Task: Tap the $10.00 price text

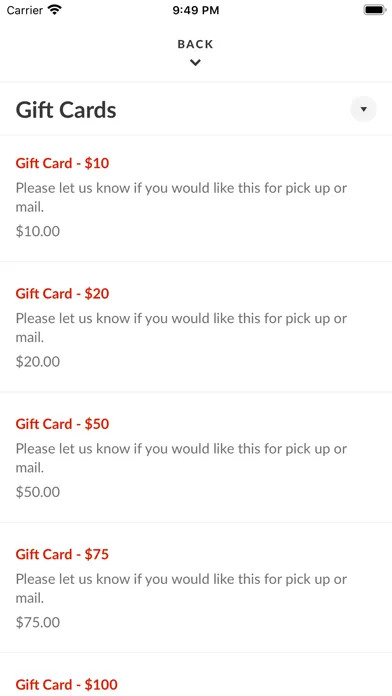Action: click(x=38, y=231)
